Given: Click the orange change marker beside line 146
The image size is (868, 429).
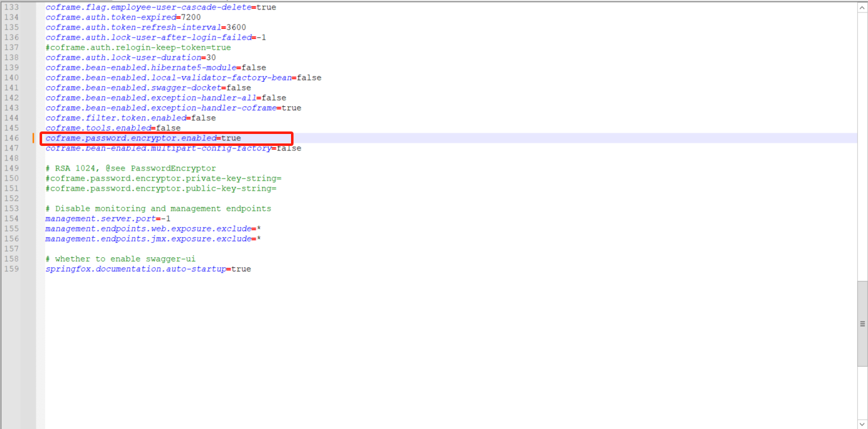Looking at the screenshot, I should point(33,138).
